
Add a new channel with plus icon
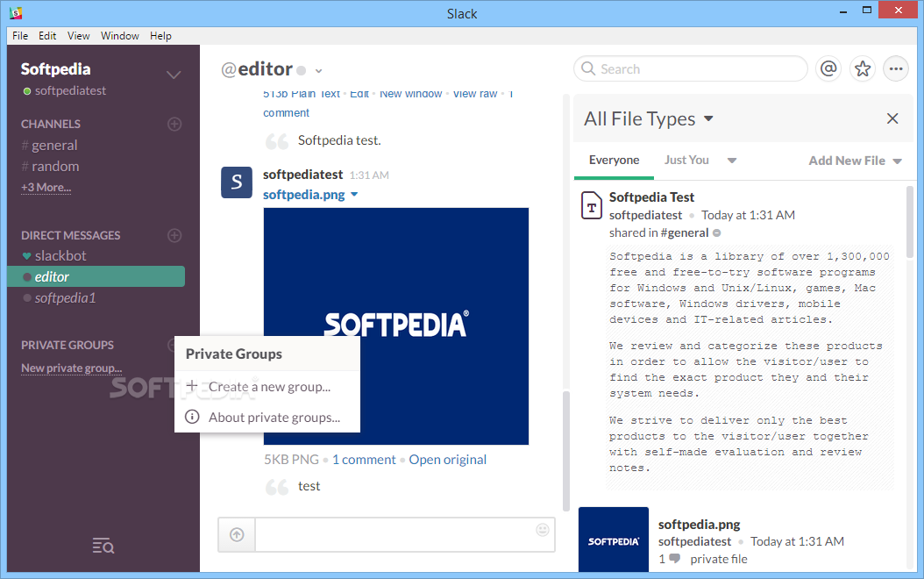pyautogui.click(x=174, y=124)
